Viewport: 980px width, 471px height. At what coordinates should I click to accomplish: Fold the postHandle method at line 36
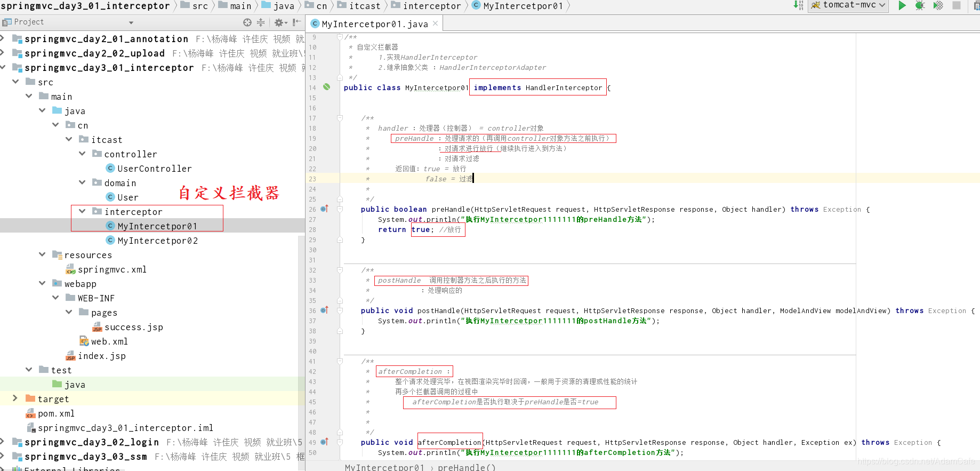340,310
